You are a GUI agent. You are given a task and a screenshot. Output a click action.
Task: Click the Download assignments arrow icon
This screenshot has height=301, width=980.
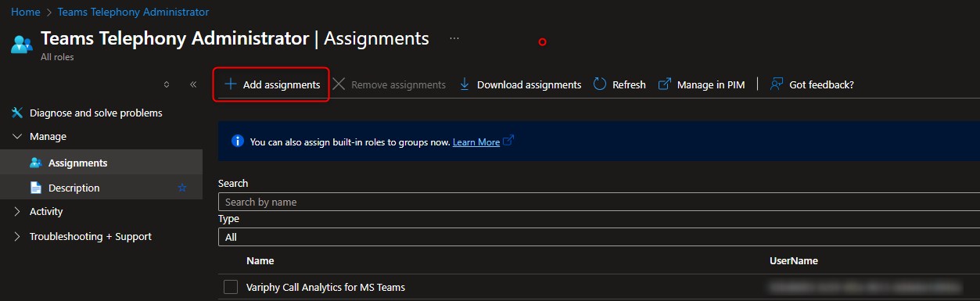pyautogui.click(x=464, y=84)
